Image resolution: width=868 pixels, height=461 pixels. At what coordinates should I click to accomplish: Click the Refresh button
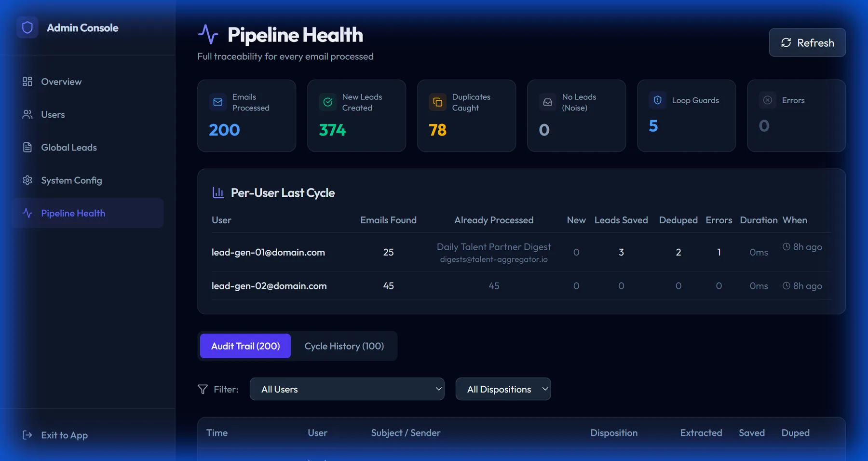tap(807, 42)
